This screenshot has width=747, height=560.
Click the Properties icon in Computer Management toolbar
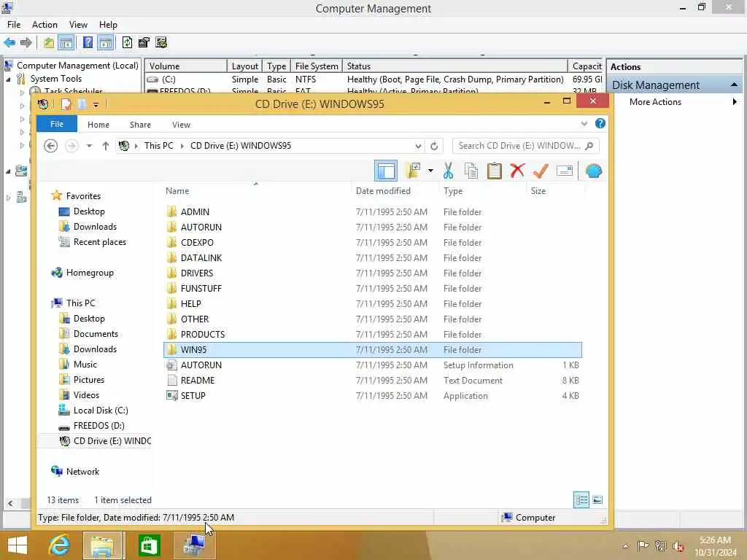coord(144,42)
